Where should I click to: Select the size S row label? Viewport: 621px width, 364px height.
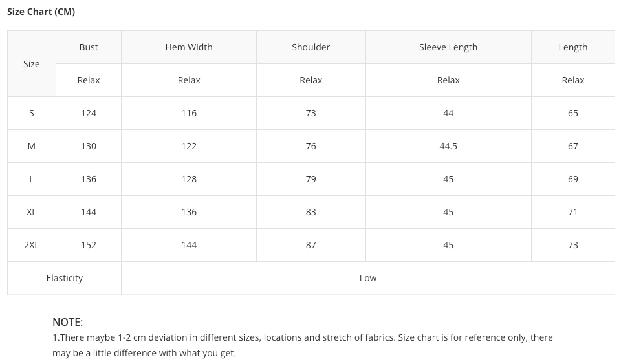point(32,113)
